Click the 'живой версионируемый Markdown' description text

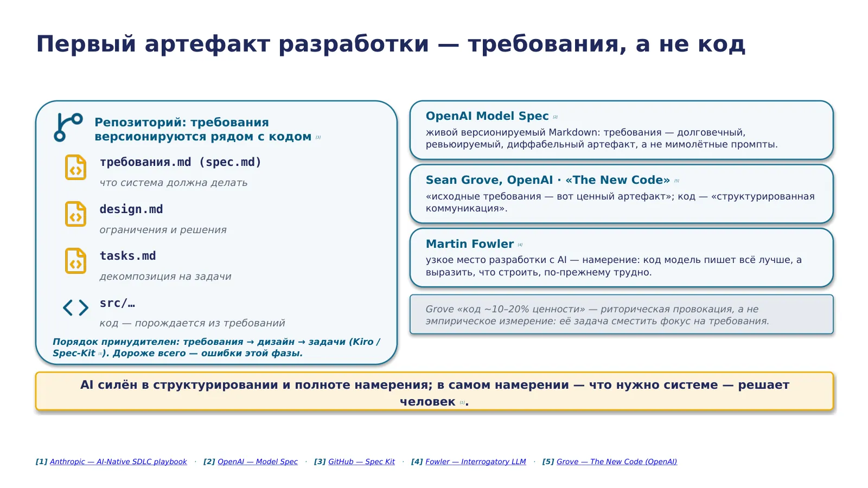(x=602, y=138)
